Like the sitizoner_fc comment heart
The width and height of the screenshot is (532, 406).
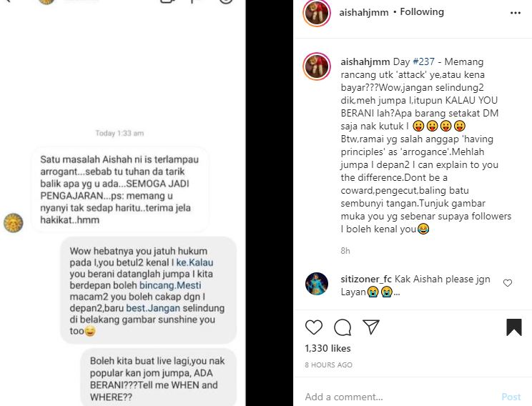pos(508,283)
